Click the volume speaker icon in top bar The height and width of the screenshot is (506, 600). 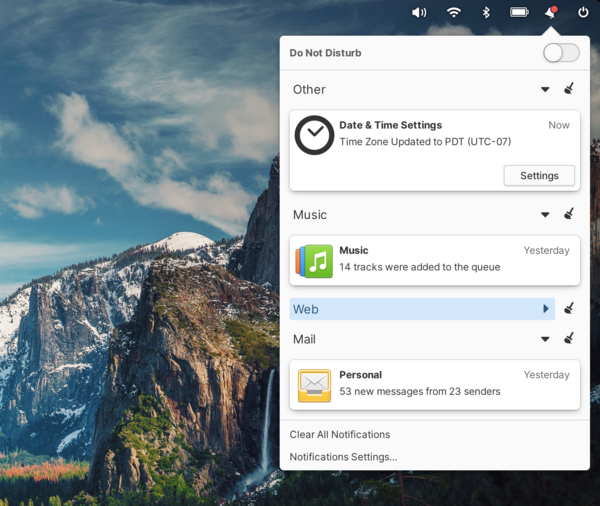tap(419, 12)
